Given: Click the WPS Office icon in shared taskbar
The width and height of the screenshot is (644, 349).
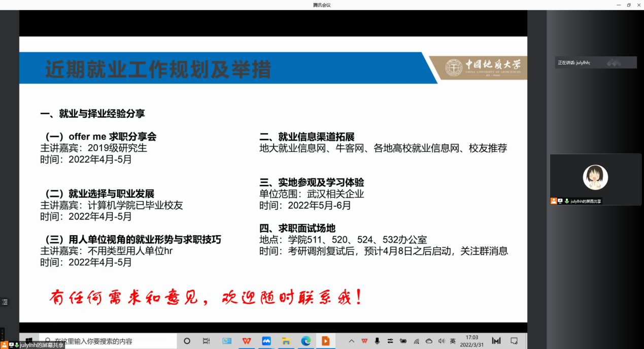Looking at the screenshot, I should point(247,341).
